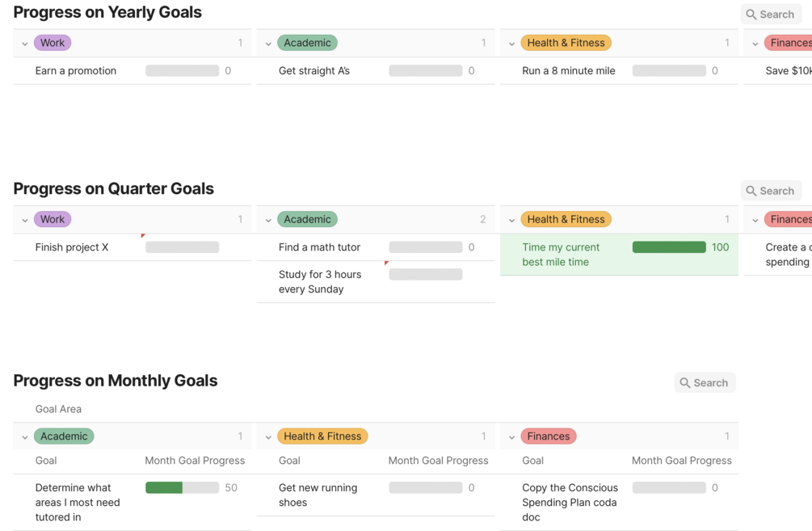Click the Search box for Yearly Goals

point(770,15)
